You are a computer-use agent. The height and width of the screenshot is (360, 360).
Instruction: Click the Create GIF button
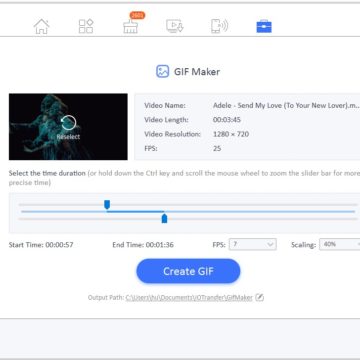[188, 271]
